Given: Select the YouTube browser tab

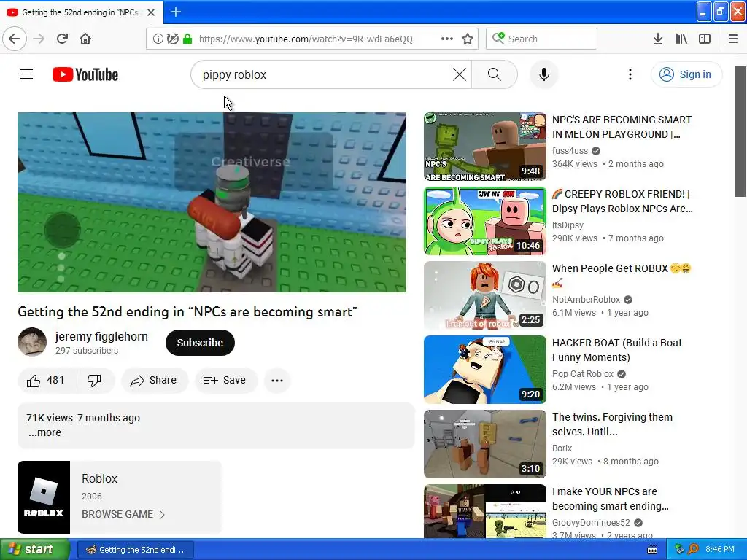Looking at the screenshot, I should (x=82, y=12).
